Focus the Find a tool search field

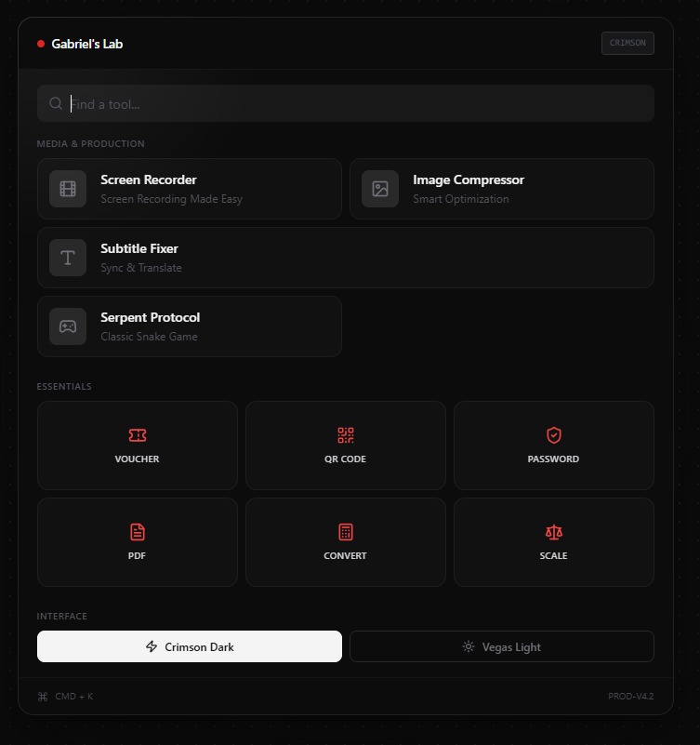click(353, 104)
